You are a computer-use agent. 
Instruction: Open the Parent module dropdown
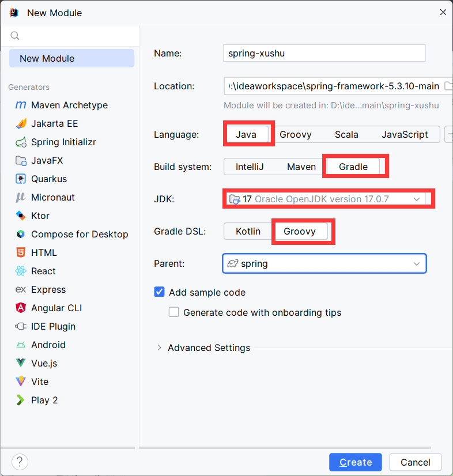click(x=324, y=263)
